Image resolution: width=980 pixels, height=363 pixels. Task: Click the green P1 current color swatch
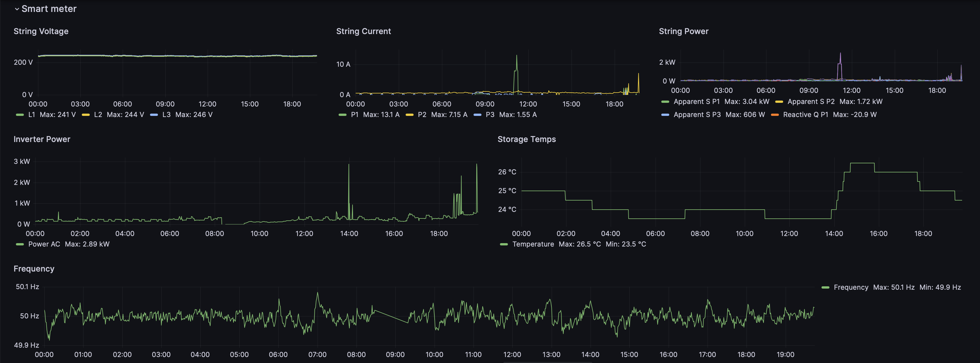pyautogui.click(x=342, y=114)
